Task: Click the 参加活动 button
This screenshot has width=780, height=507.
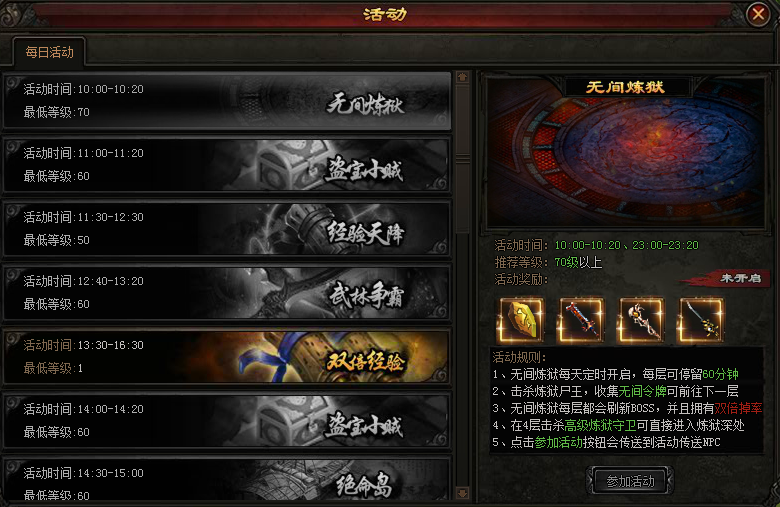Action: tap(630, 481)
